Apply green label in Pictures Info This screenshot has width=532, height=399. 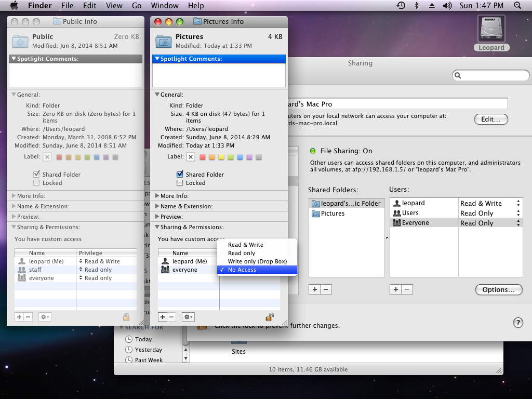click(231, 157)
